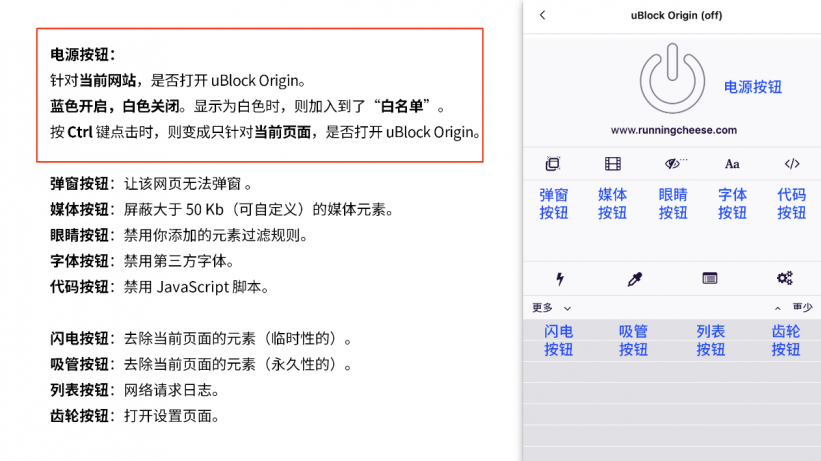Click the blue 弹窗按钮 label
Viewport: 821px width, 461px height.
pos(553,204)
